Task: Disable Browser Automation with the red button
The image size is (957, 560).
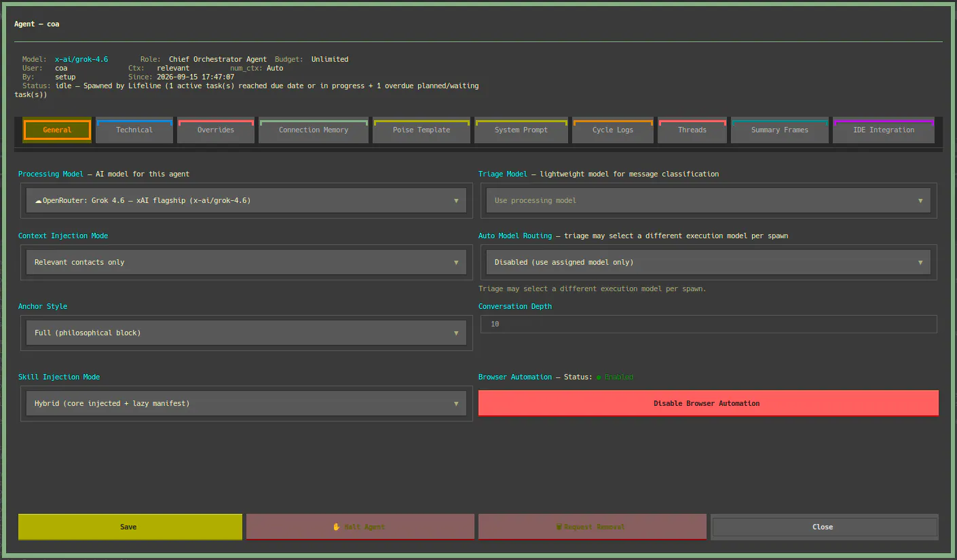Action: 709,403
